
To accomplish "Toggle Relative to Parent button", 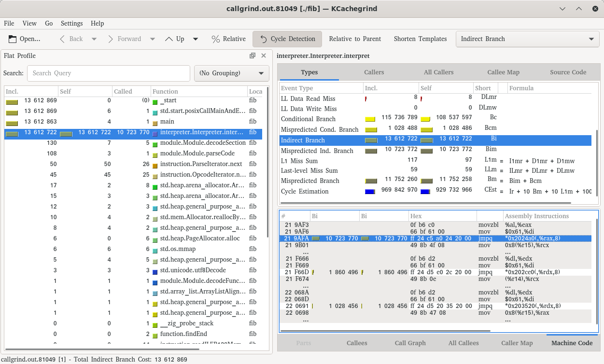I will (355, 39).
